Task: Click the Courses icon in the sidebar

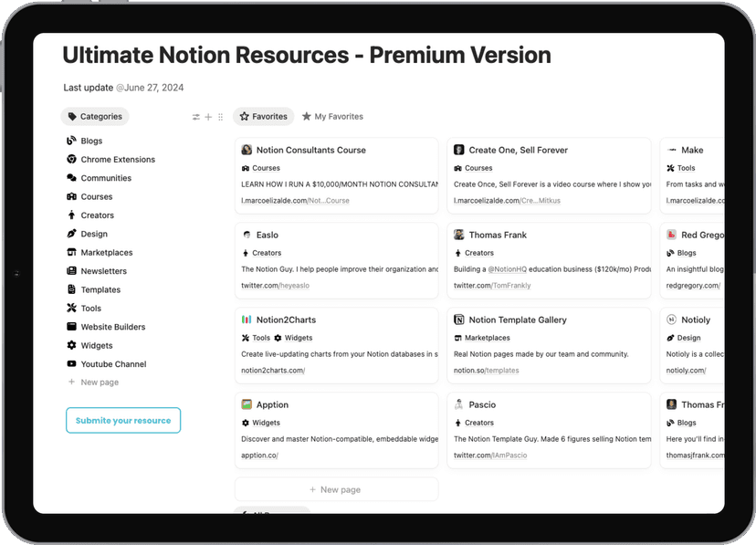Action: pos(71,196)
